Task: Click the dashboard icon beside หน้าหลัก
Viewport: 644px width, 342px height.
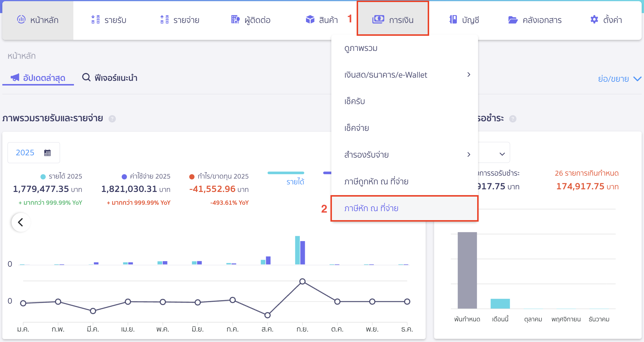Action: coord(21,19)
